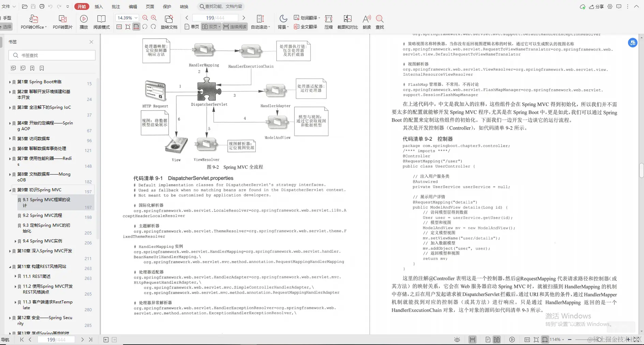Open the 压缩 compress tool
Screen dimensions: 644x345
click(x=328, y=21)
